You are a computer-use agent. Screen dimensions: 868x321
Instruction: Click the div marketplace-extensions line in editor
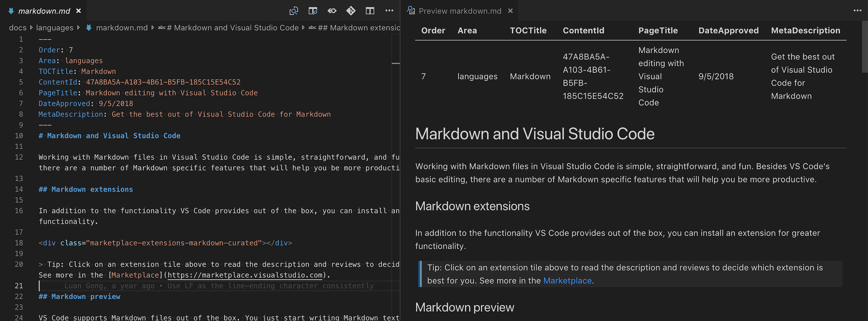[165, 243]
